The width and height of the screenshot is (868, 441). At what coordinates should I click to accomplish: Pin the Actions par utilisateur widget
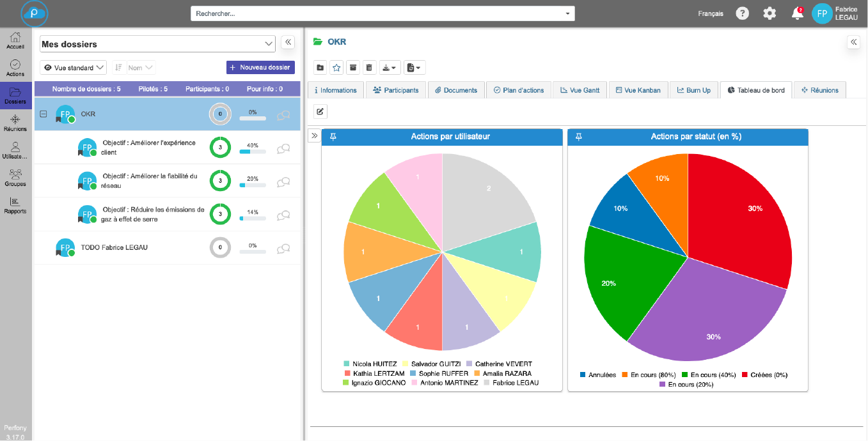[333, 137]
